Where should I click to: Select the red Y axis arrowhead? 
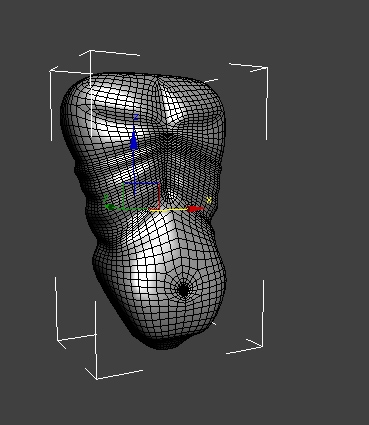(196, 209)
